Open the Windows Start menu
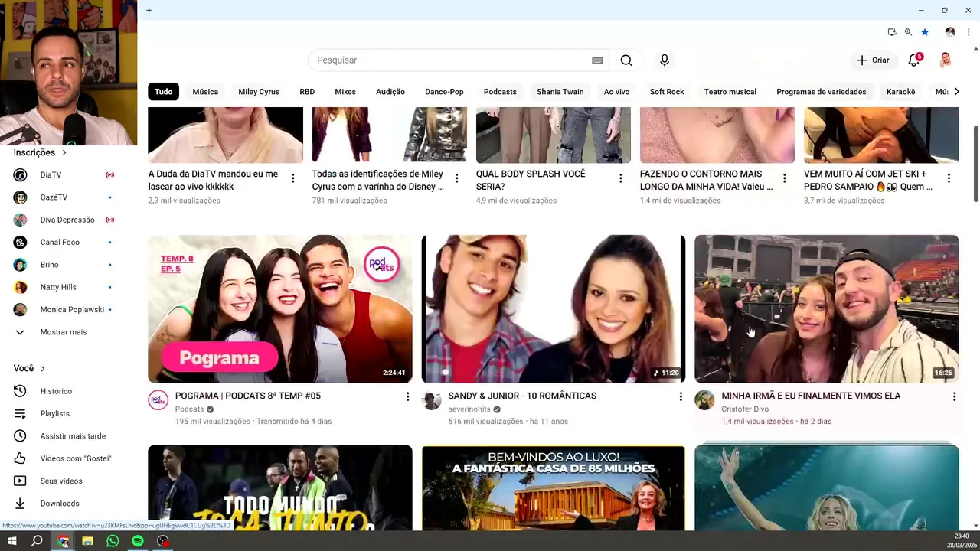 pyautogui.click(x=12, y=541)
